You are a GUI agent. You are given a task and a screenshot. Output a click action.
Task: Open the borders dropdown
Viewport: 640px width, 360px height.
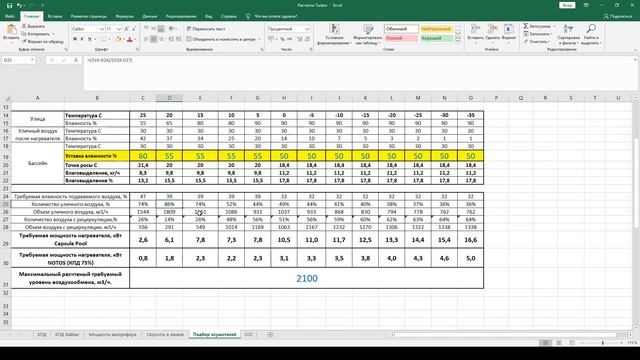(x=109, y=39)
